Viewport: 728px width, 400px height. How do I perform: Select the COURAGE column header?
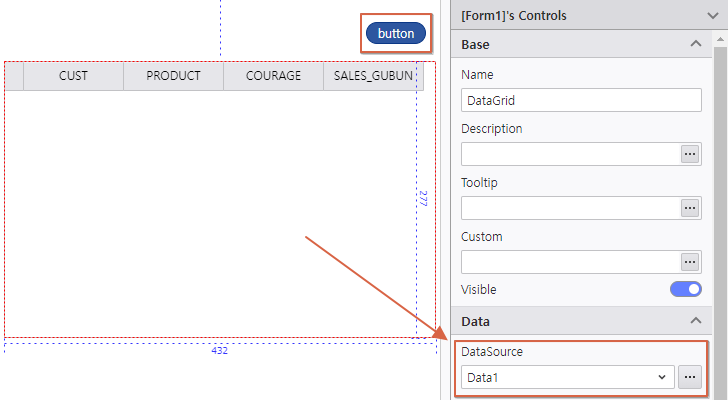[x=273, y=76]
